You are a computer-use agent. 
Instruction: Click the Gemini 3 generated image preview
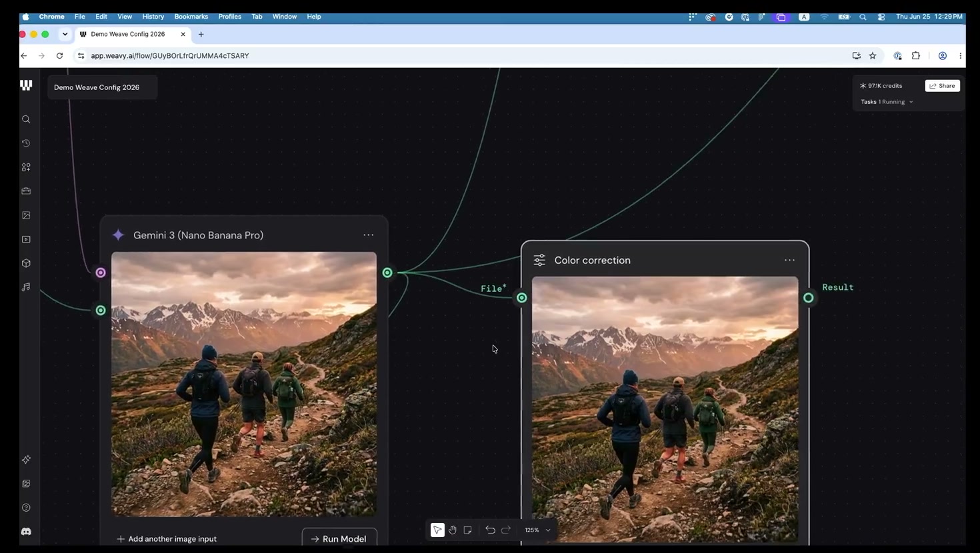tap(244, 384)
